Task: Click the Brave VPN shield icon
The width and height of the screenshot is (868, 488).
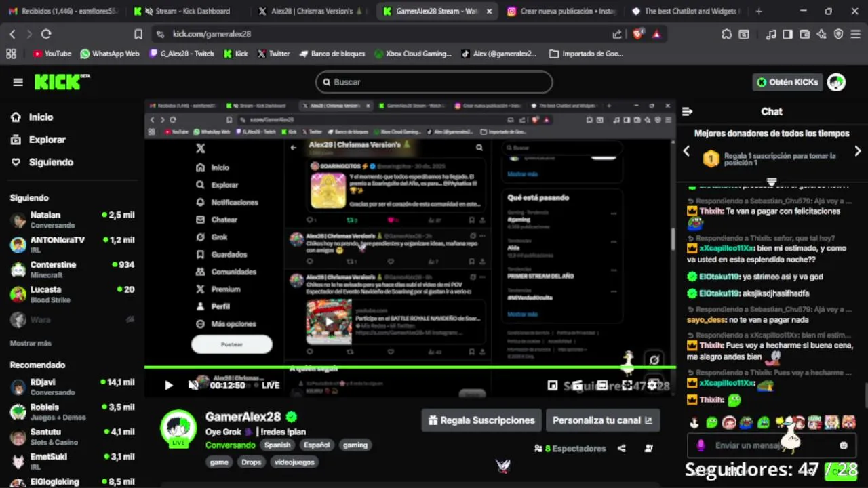Action: (x=838, y=34)
